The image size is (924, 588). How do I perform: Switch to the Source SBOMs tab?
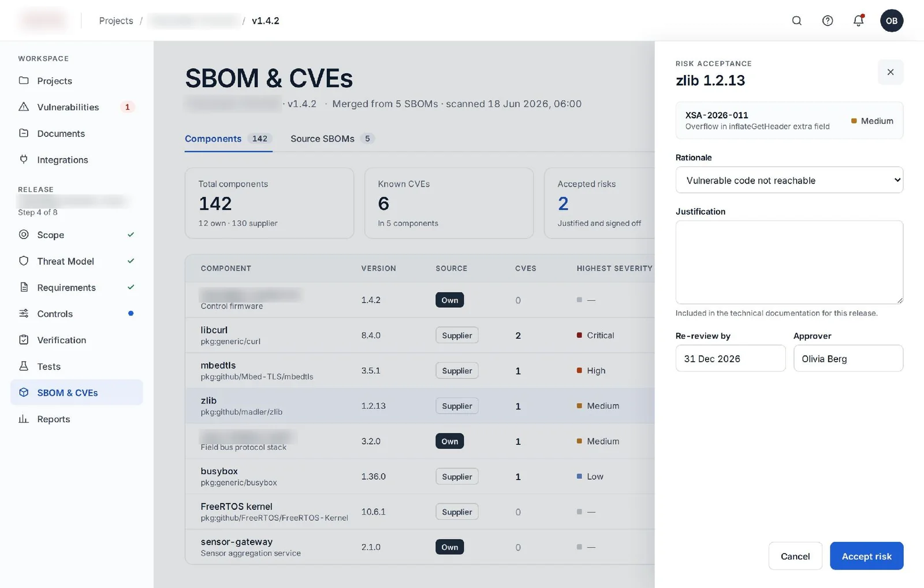point(333,139)
